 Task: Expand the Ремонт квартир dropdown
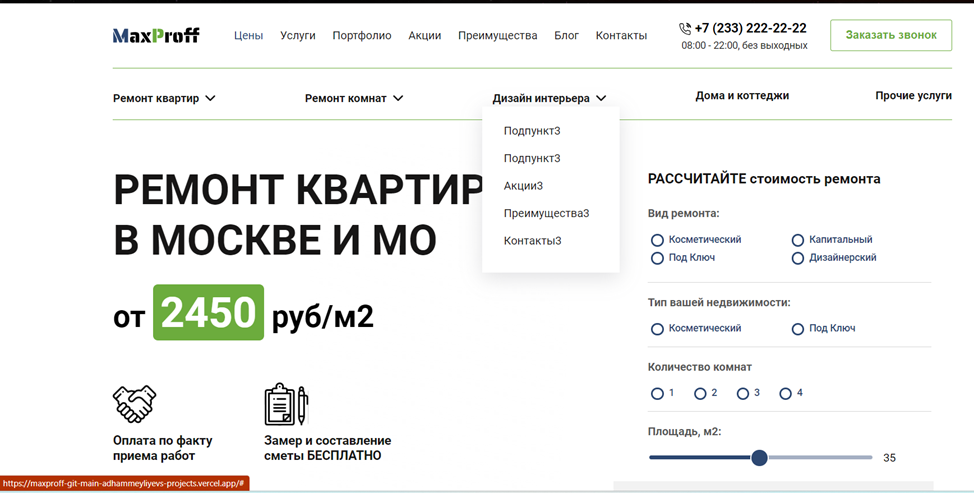point(164,98)
